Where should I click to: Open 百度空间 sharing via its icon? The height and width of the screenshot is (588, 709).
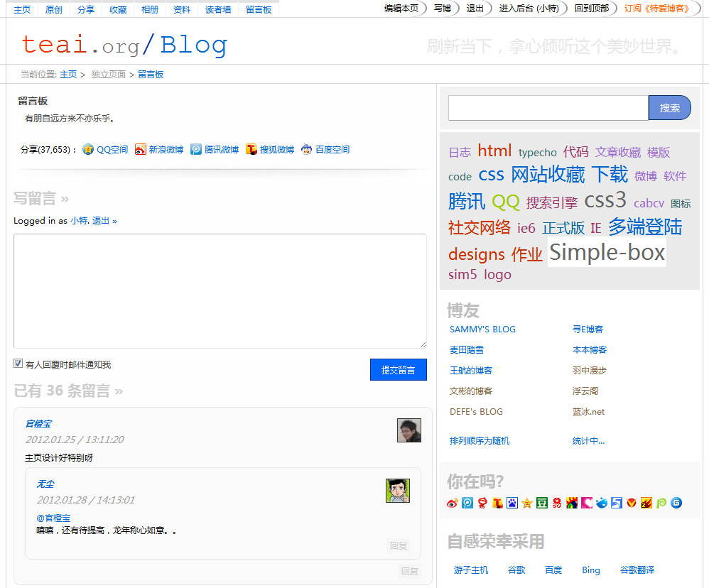[306, 149]
